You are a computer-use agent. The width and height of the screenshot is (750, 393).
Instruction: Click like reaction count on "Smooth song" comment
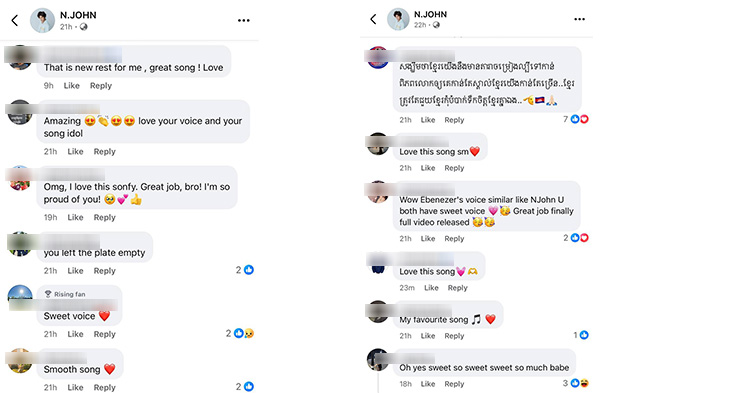click(244, 386)
